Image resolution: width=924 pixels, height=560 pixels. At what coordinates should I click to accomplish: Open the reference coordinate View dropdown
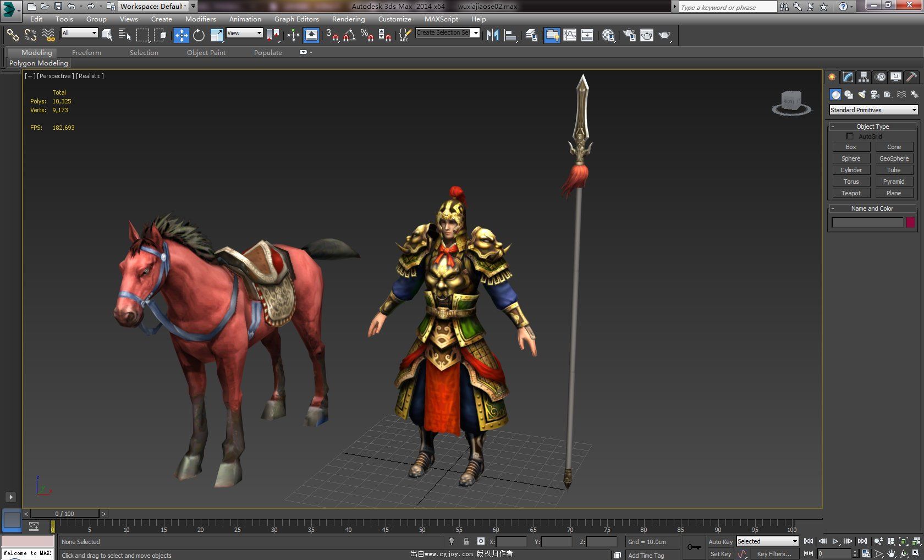(x=244, y=33)
